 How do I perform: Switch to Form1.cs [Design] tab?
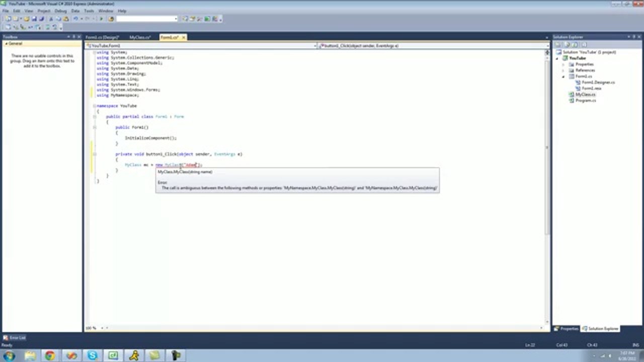pos(102,37)
